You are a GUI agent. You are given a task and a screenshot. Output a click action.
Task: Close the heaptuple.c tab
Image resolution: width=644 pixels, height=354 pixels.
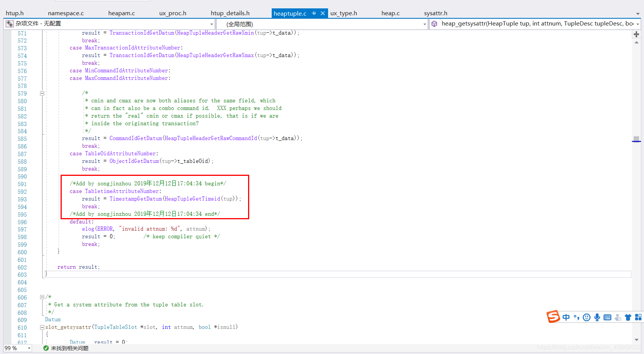click(323, 13)
